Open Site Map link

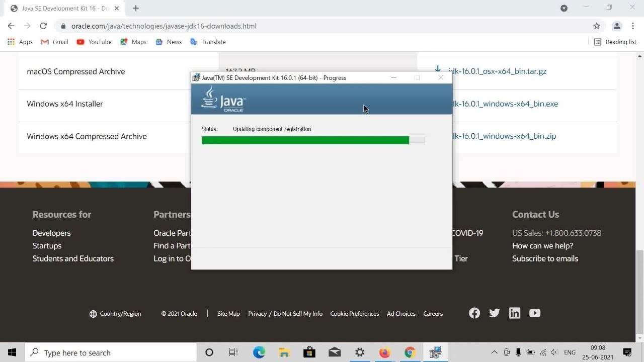228,314
